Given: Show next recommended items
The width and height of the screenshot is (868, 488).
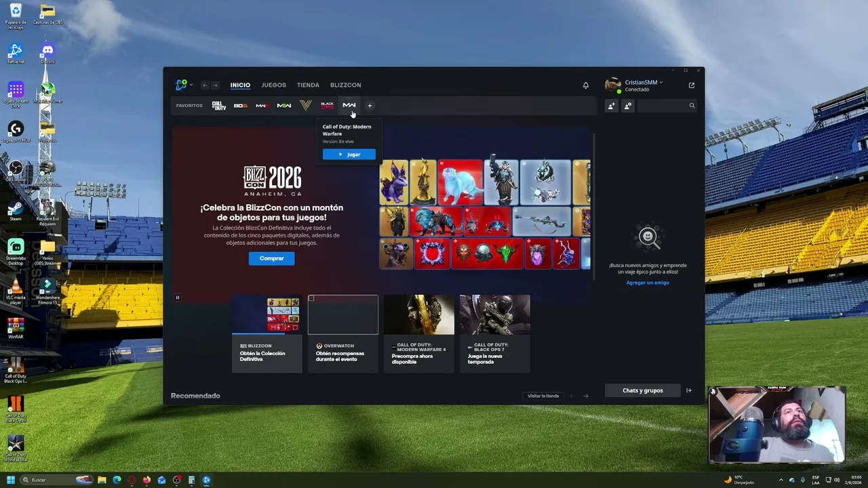Looking at the screenshot, I should coord(586,396).
